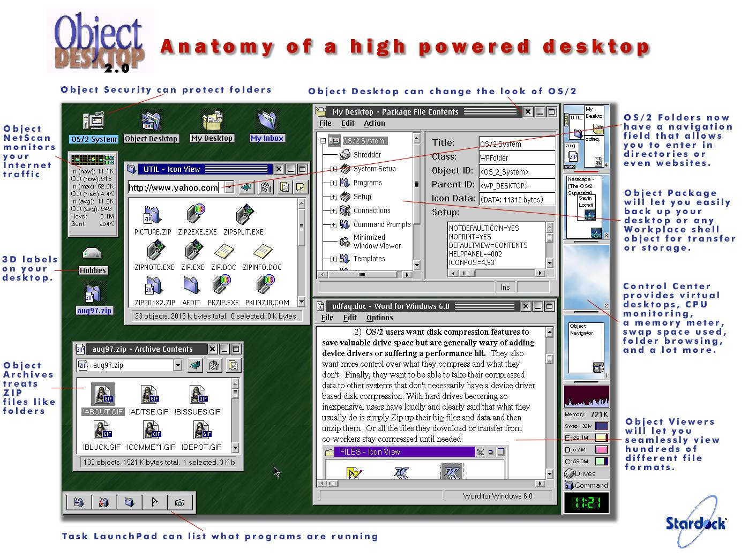Expand the Connections tree node
This screenshot has width=756, height=558.
[x=333, y=210]
